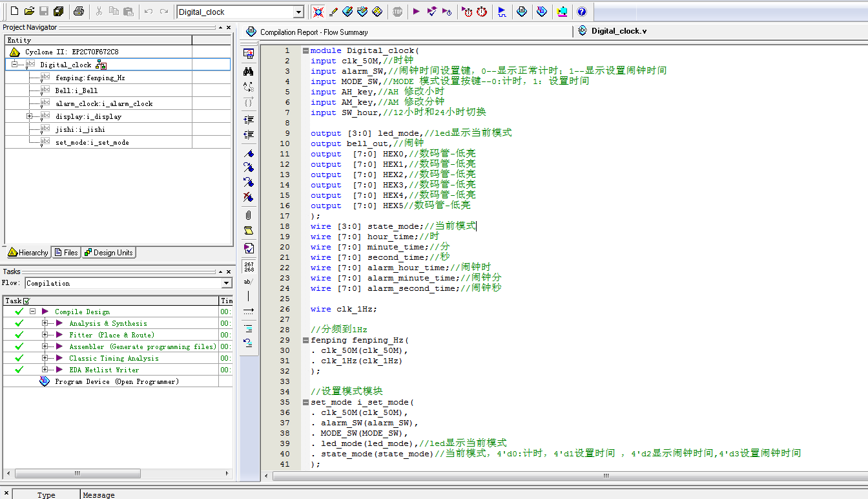The height and width of the screenshot is (499, 868).
Task: Click Program Device (Open Programmer)
Action: pyautogui.click(x=116, y=381)
